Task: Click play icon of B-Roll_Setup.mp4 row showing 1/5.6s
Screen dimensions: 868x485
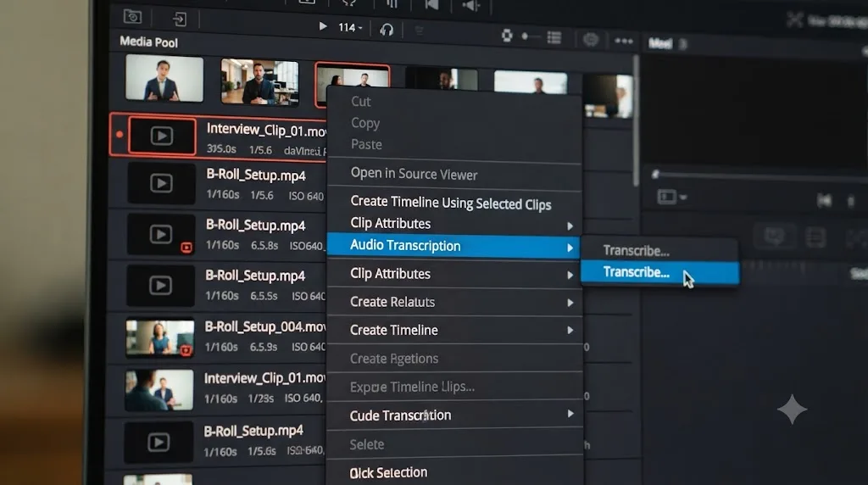Action: pyautogui.click(x=159, y=443)
